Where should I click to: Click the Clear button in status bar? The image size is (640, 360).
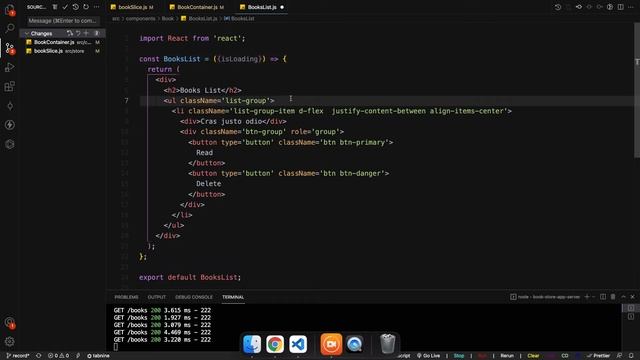pyautogui.click(x=533, y=356)
